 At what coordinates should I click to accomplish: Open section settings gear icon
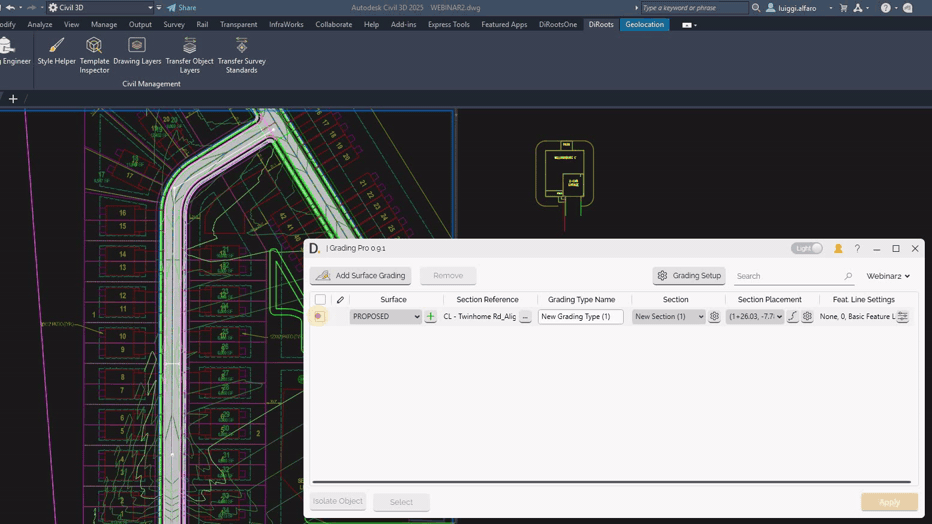pyautogui.click(x=714, y=317)
